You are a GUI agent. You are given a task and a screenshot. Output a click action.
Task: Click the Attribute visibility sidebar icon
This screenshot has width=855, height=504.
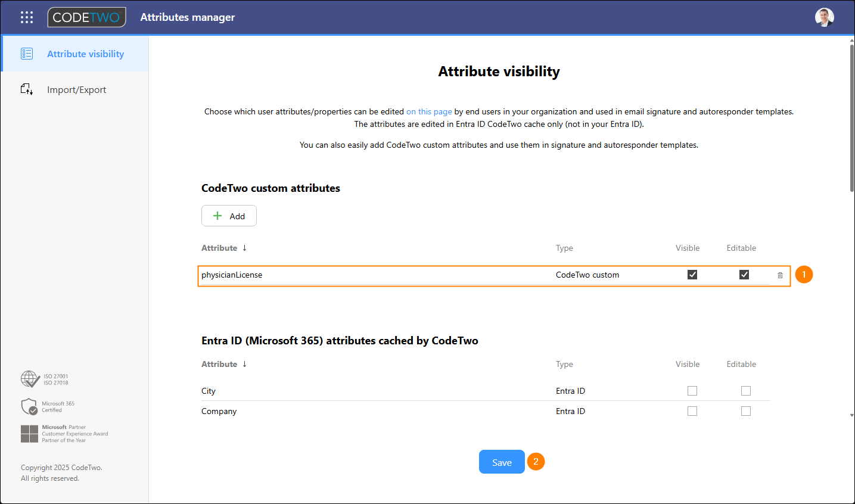(27, 54)
